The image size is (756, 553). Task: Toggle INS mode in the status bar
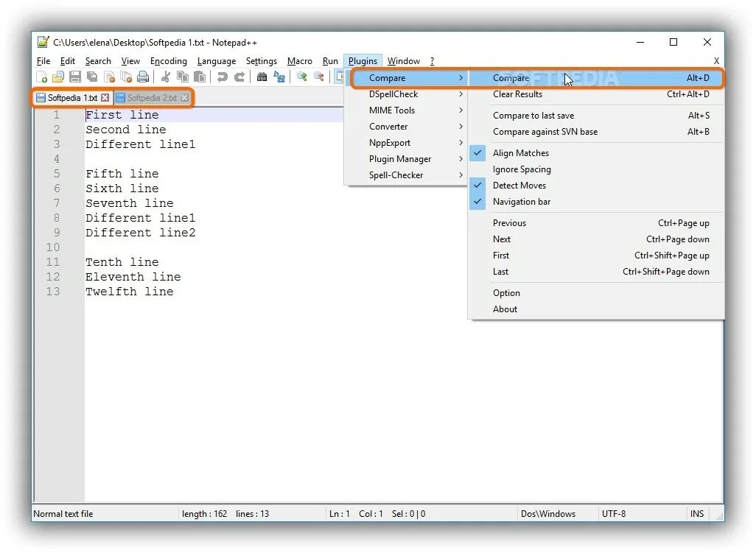pyautogui.click(x=697, y=513)
